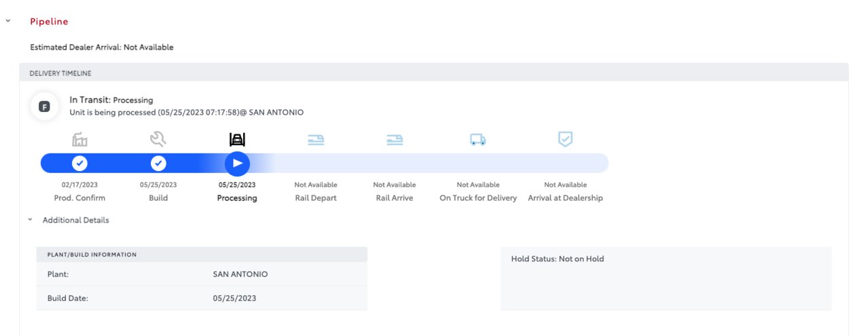
Task: Collapse the Pipeline section chevron
Action: (7, 22)
